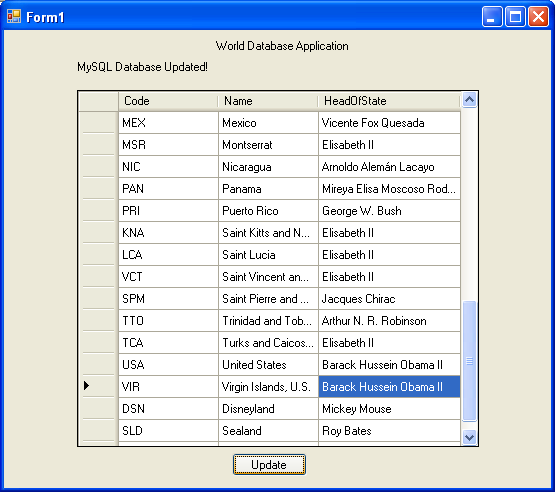Sort by the Code column header
This screenshot has width=555, height=492.
(168, 101)
